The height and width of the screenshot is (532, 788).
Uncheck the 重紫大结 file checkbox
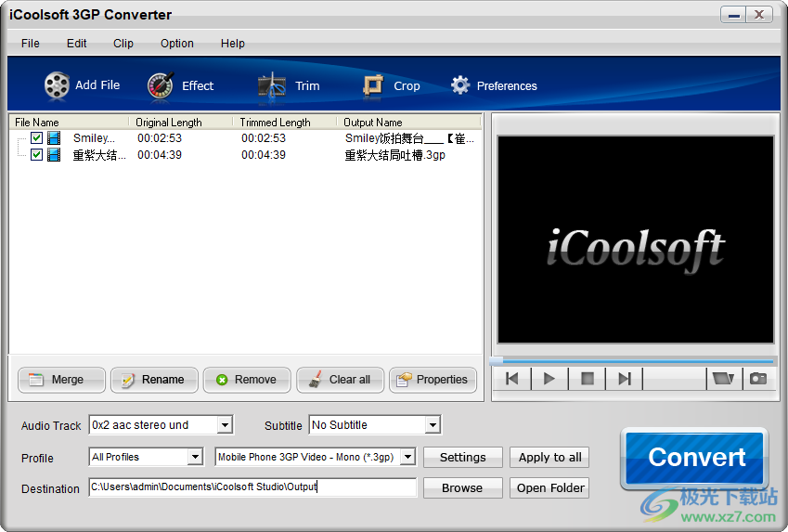[x=36, y=154]
